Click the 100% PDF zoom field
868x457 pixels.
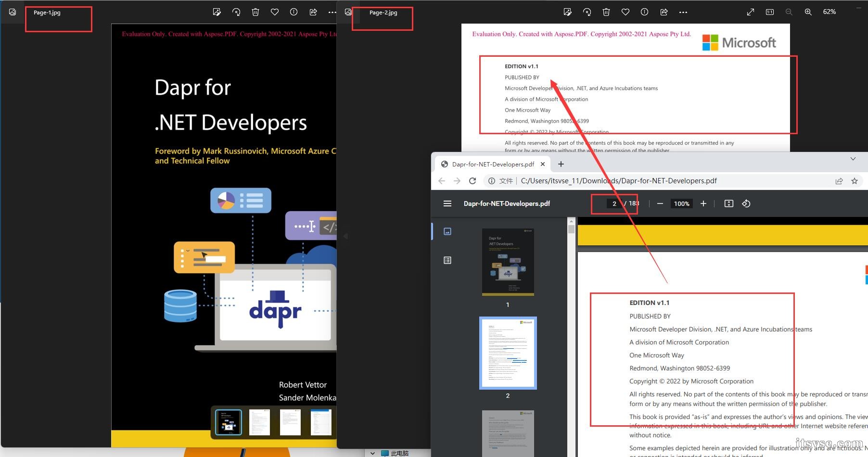pyautogui.click(x=682, y=203)
